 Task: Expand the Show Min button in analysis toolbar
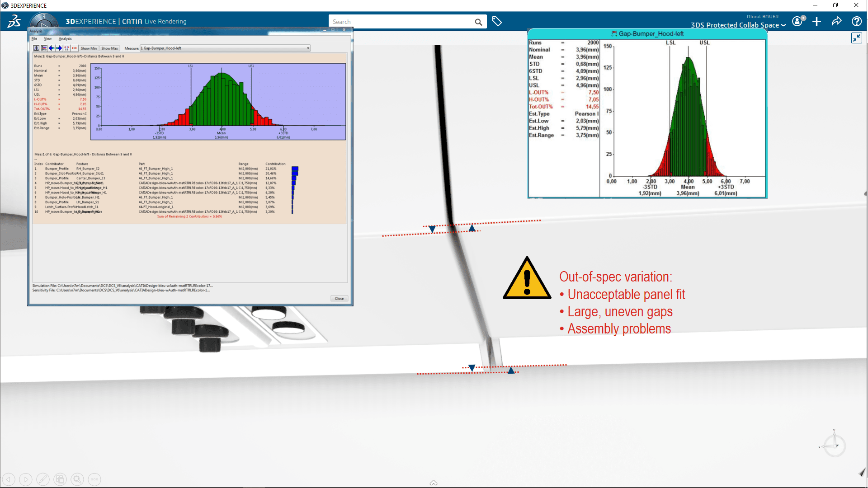(x=88, y=48)
